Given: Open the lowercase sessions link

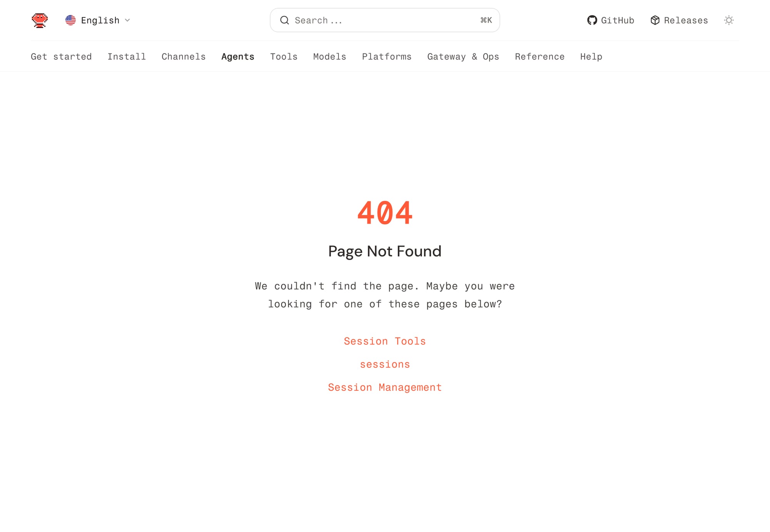Looking at the screenshot, I should pyautogui.click(x=385, y=364).
